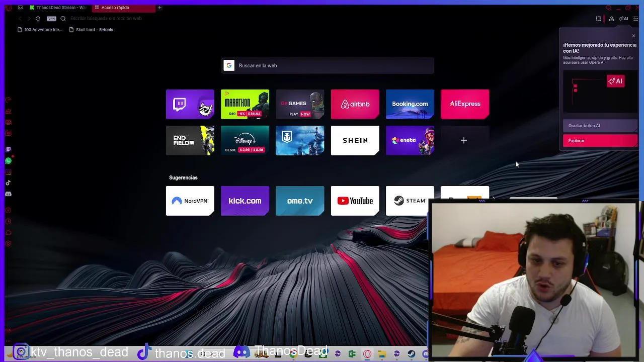The width and height of the screenshot is (644, 362).
Task: Go forward to the next page
Action: [x=29, y=19]
